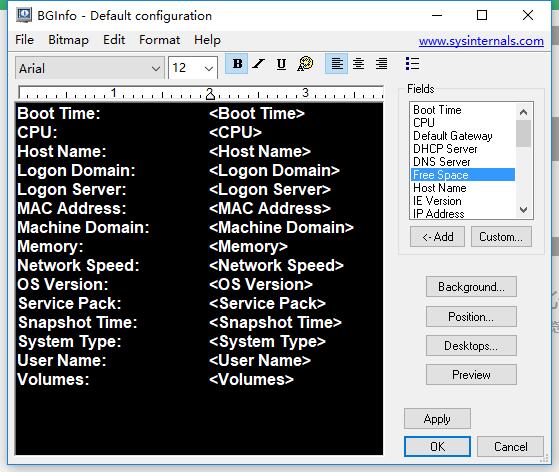Screen dimensions: 559x472
Task: Toggle Italic formatting button
Action: pyautogui.click(x=259, y=64)
